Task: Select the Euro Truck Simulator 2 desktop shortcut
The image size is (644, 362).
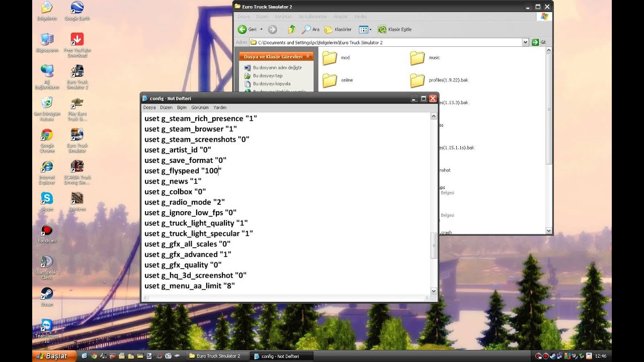Action: pyautogui.click(x=77, y=77)
